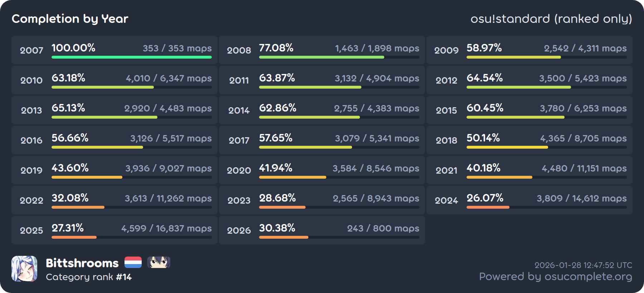Click the Bittshrooms username
This screenshot has height=293, width=644.
[x=82, y=263]
